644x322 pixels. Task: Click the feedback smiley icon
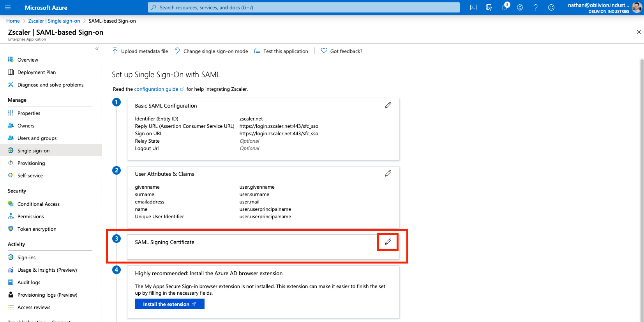[551, 7]
